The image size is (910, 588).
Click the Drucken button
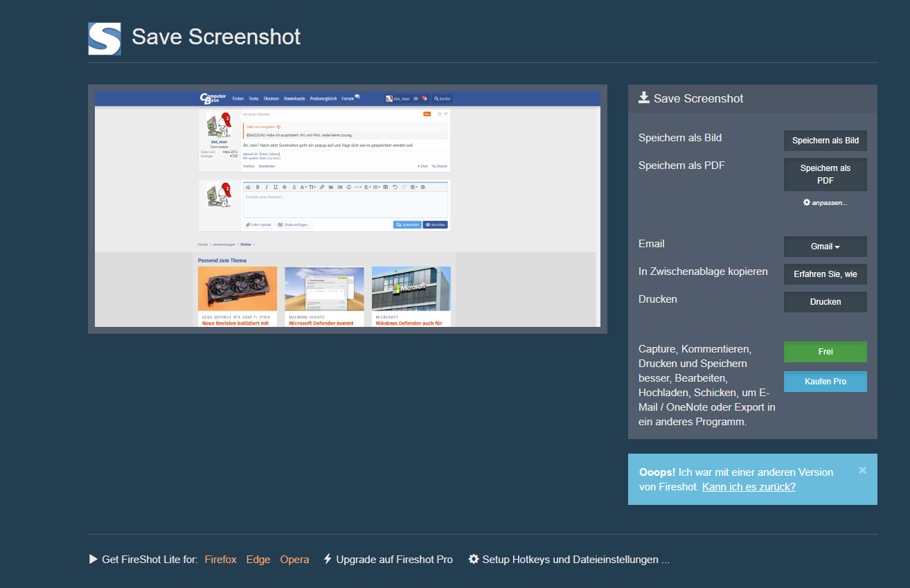point(825,302)
